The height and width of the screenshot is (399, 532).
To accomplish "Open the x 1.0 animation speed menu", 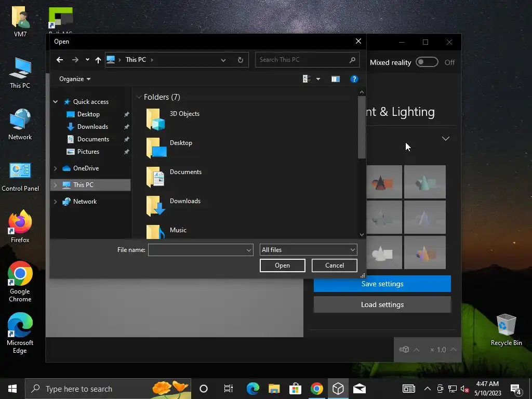I will tap(443, 350).
